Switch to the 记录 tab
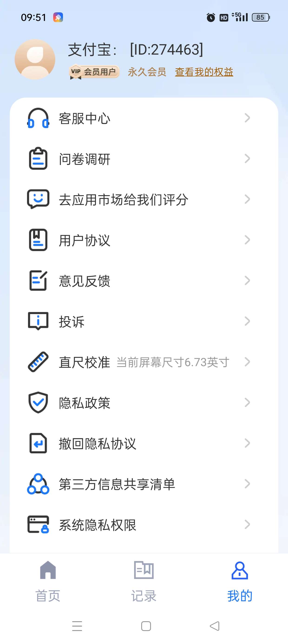 click(144, 582)
